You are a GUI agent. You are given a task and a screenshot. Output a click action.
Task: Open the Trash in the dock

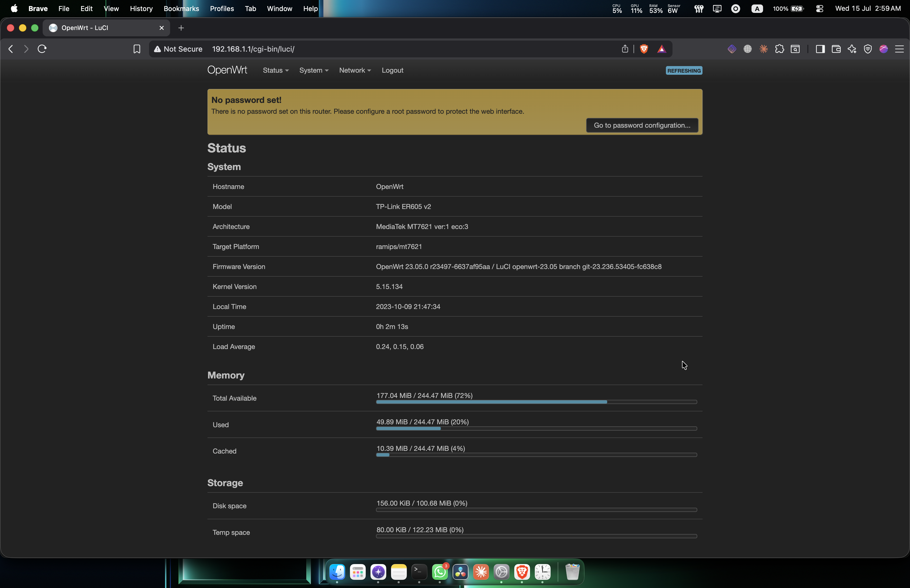tap(572, 572)
